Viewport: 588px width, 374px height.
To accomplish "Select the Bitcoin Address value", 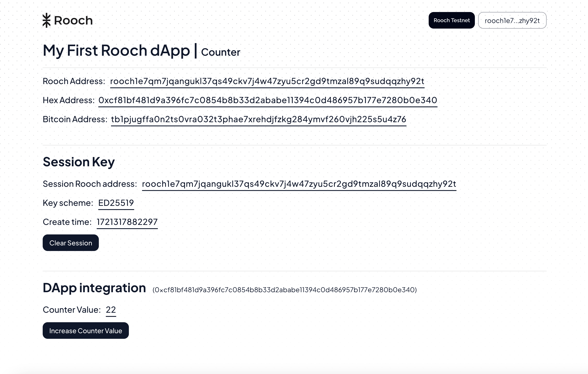I will (259, 119).
